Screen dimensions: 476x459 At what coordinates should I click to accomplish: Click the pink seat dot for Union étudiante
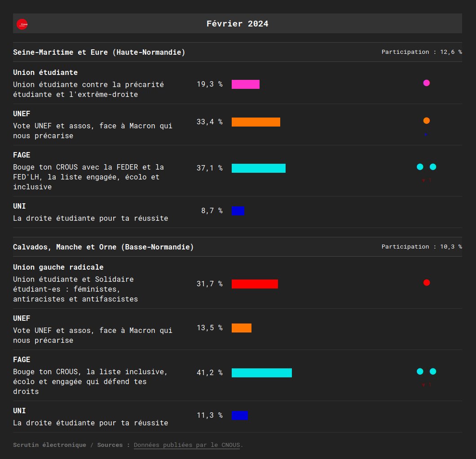pos(427,83)
